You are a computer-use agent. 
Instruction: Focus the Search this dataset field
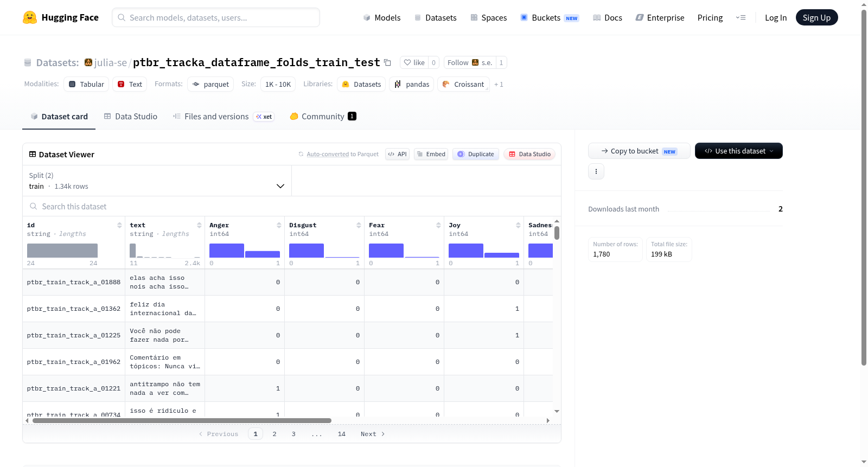pos(292,206)
